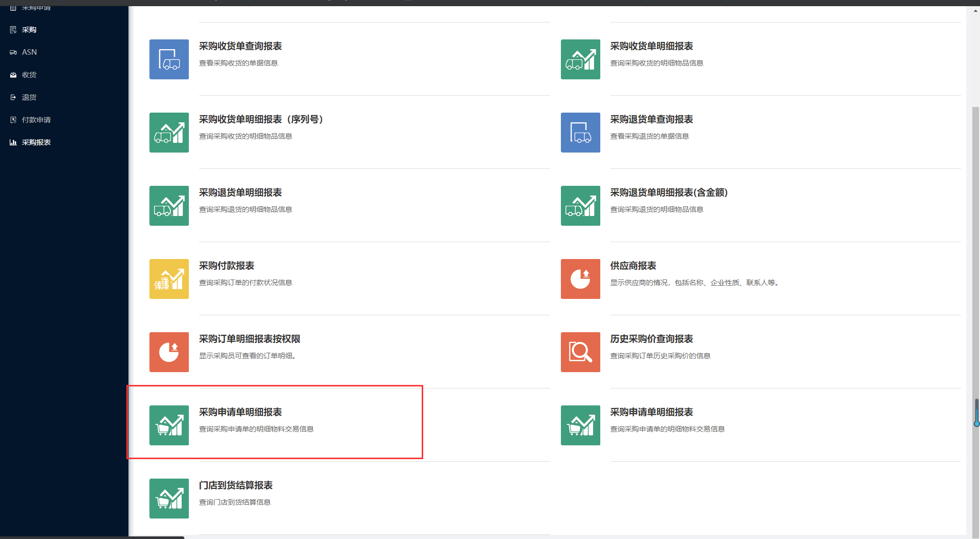Open the 历史采购价查询报表 magnifier icon
Viewport: 980px width, 539px height.
580,352
